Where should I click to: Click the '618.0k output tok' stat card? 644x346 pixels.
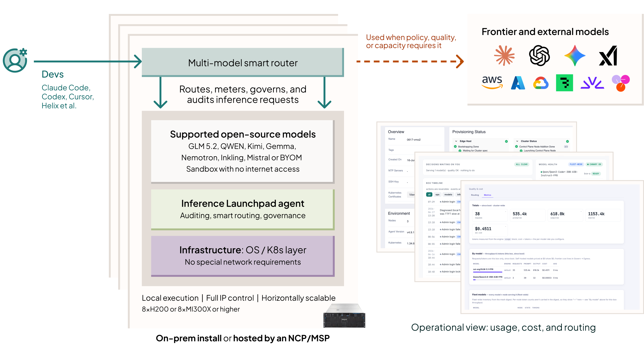(565, 215)
